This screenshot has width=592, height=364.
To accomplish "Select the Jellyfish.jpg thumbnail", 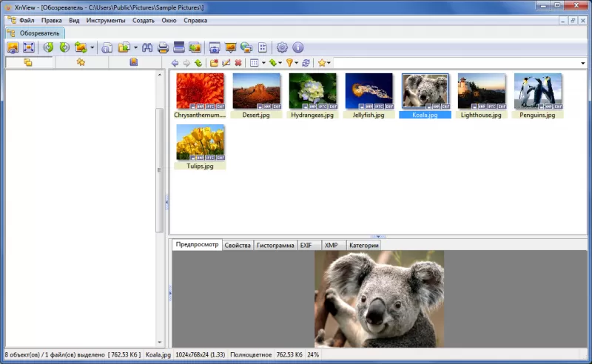I will pos(369,92).
